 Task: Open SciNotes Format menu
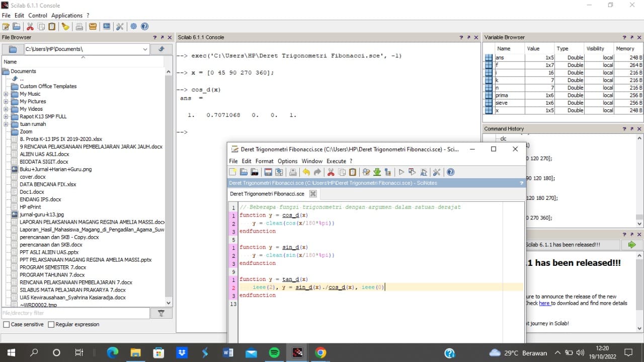point(264,161)
